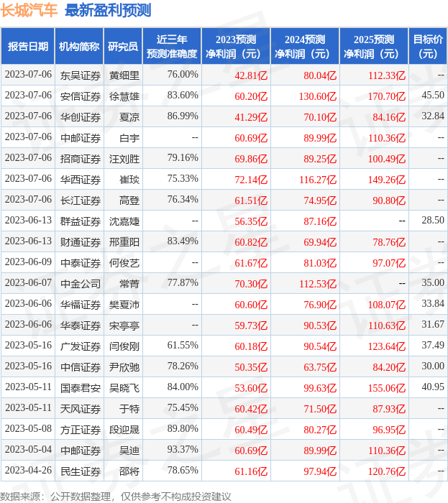The width and height of the screenshot is (448, 503).
Task: Click analyst name 吴迪
Action: [129, 451]
